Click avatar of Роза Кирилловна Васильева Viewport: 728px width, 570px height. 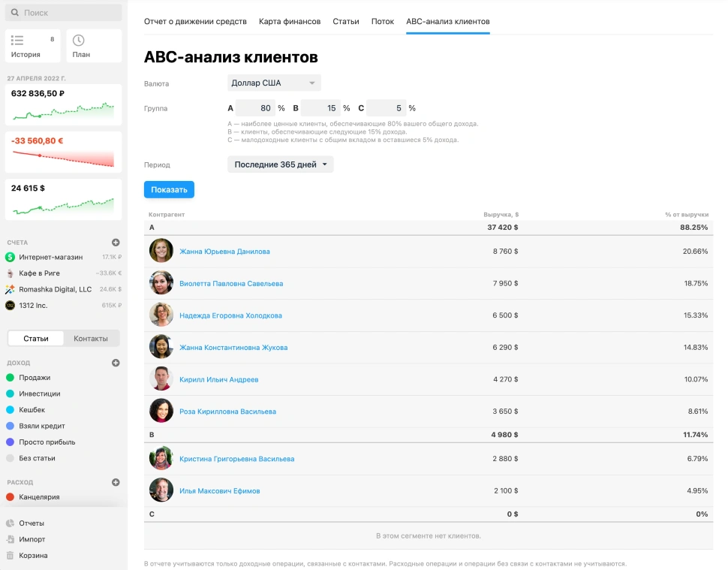(161, 411)
